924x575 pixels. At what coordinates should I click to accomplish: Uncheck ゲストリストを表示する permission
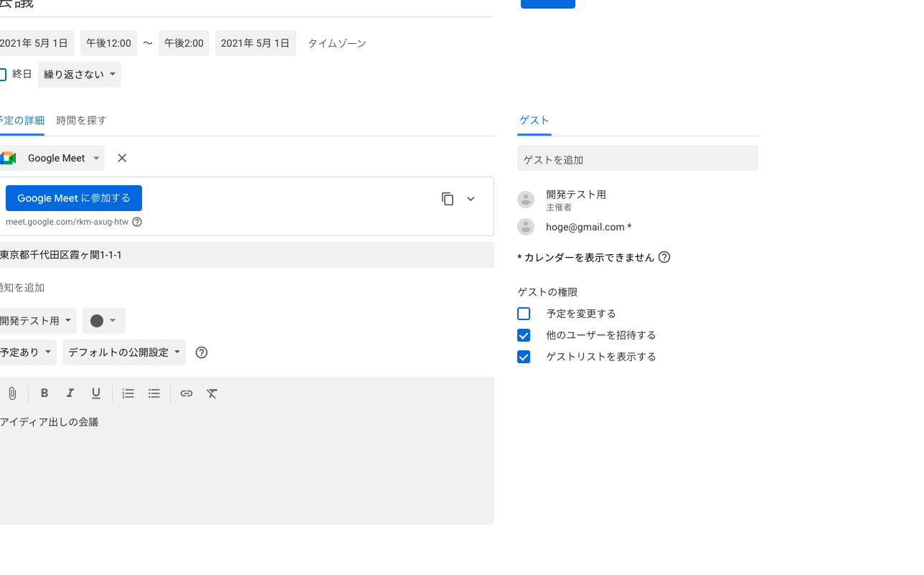(524, 357)
